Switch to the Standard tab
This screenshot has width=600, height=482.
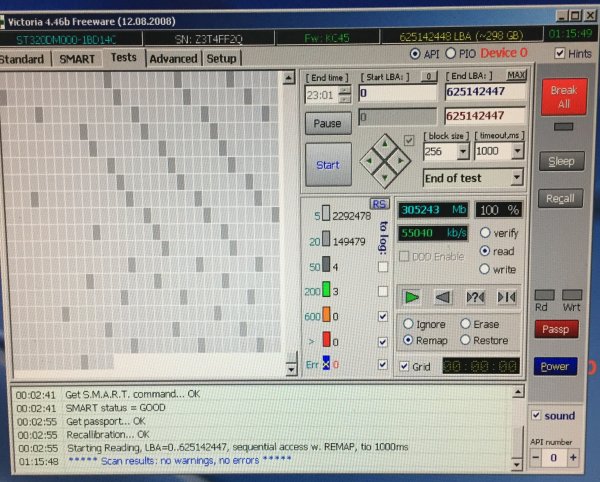pos(22,59)
